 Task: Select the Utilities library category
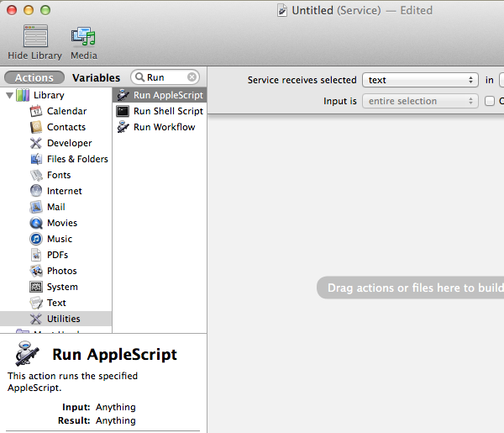point(56,319)
